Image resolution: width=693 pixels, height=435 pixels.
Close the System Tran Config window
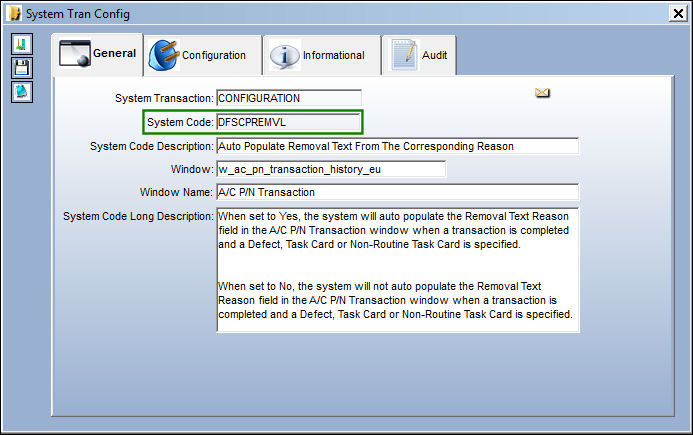point(678,13)
